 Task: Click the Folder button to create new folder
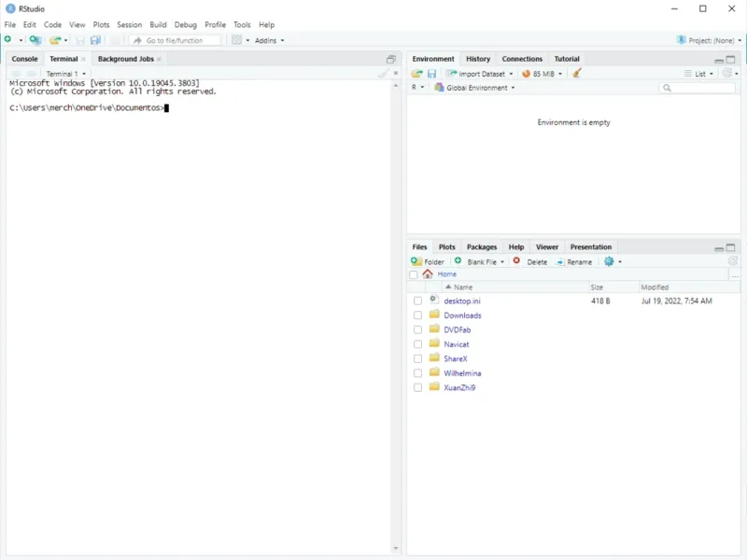pos(428,261)
